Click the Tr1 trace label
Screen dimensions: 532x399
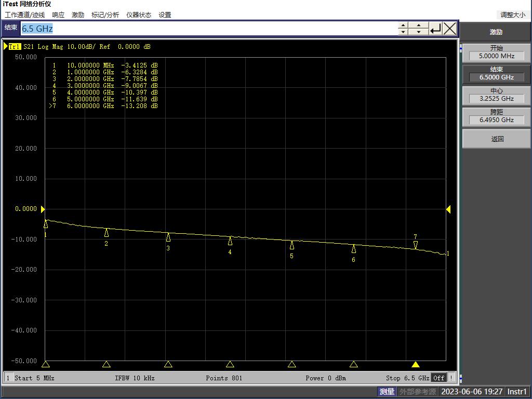(15, 47)
